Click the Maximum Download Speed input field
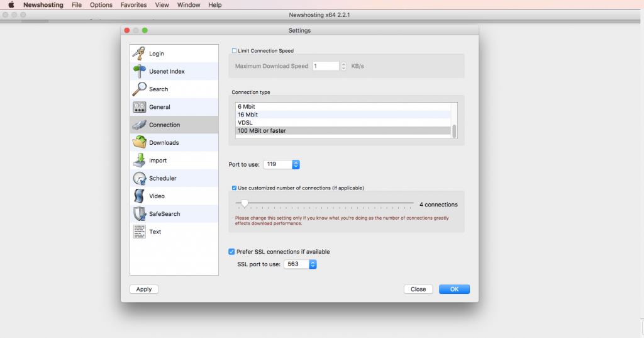644x338 pixels. pyautogui.click(x=326, y=66)
